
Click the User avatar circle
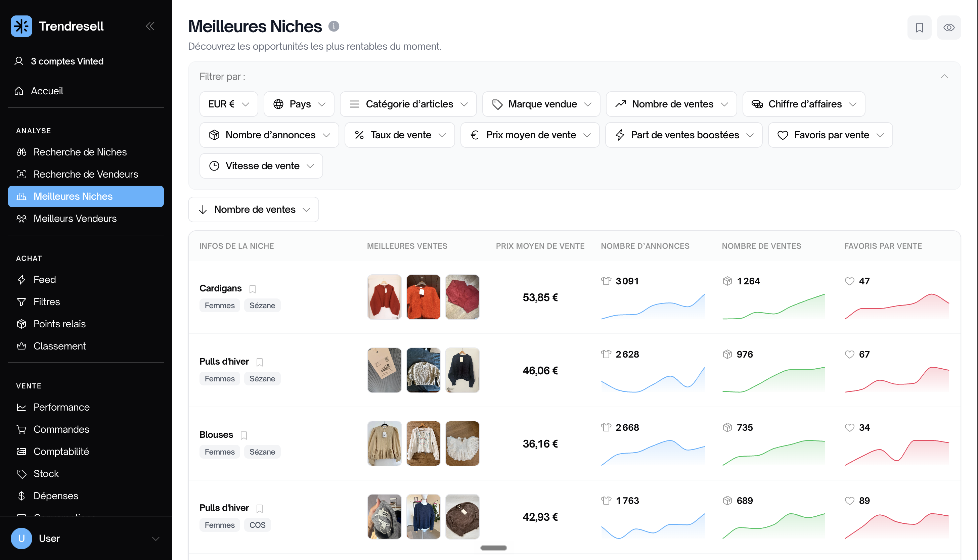point(21,539)
